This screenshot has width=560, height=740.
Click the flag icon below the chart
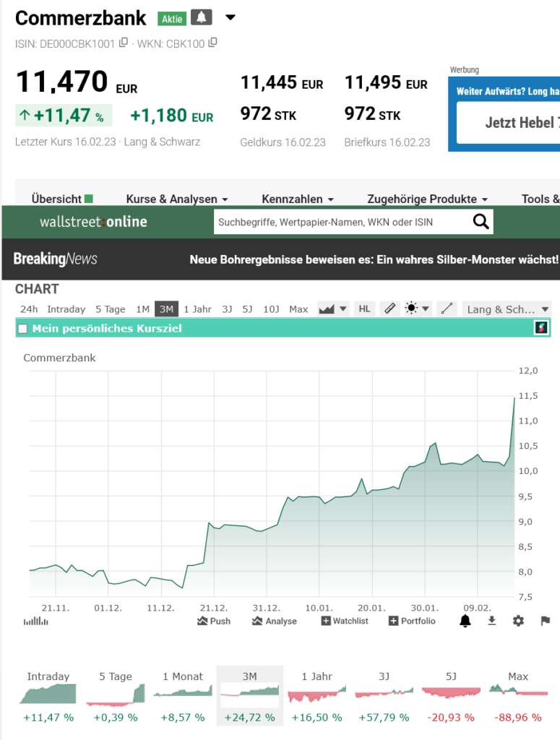[546, 620]
